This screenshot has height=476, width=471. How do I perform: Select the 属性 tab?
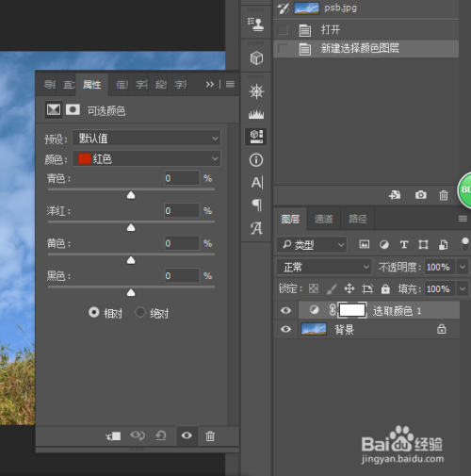(92, 84)
